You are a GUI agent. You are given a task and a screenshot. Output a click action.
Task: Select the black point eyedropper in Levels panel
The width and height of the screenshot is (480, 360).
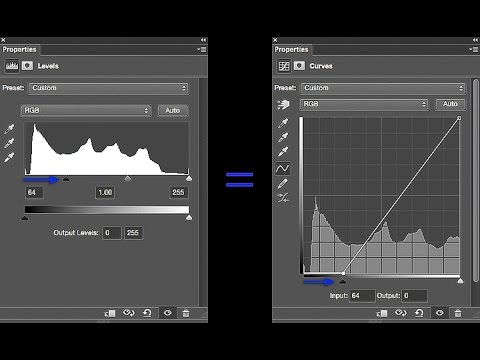(x=9, y=129)
